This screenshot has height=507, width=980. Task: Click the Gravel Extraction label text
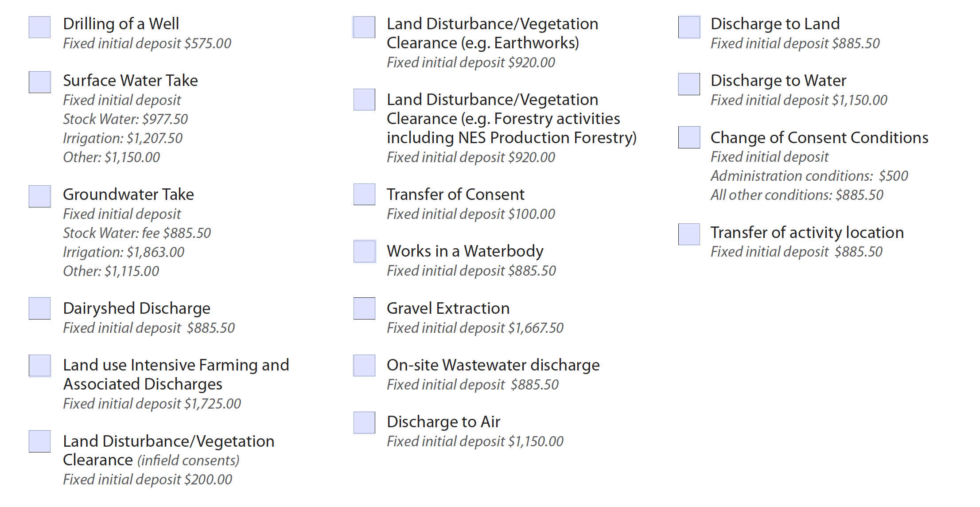click(x=448, y=308)
